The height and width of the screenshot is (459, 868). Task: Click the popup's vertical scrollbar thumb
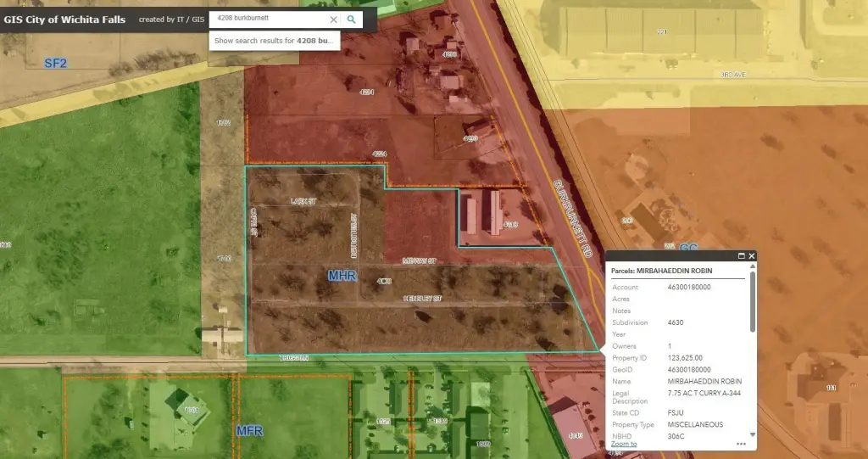[753, 302]
